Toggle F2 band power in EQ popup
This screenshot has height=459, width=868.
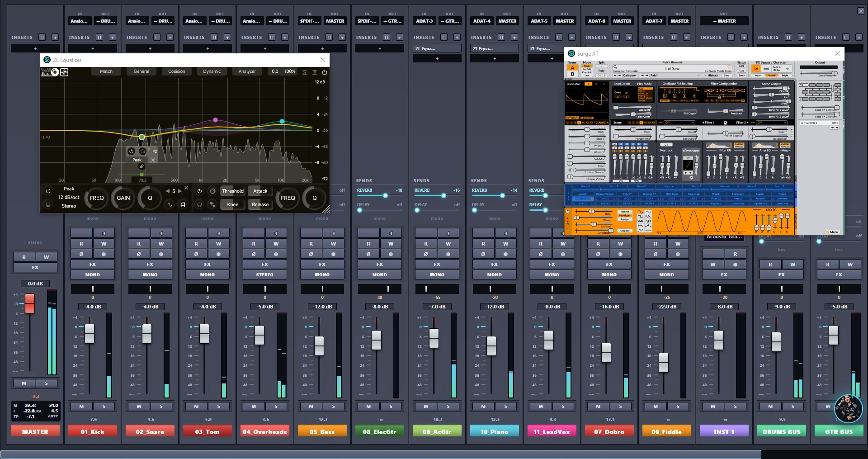point(131,151)
